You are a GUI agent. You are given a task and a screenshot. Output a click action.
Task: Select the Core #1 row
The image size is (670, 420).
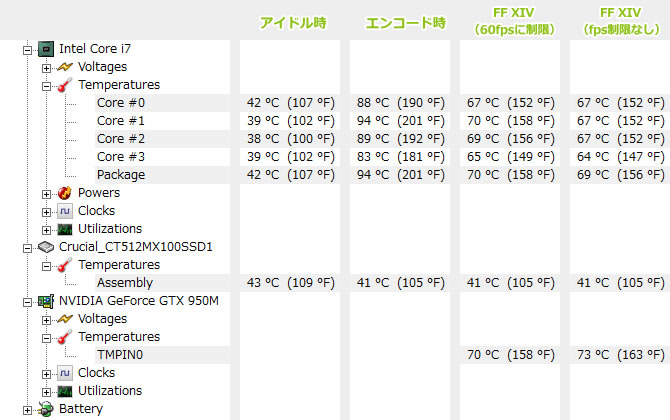[x=162, y=121]
